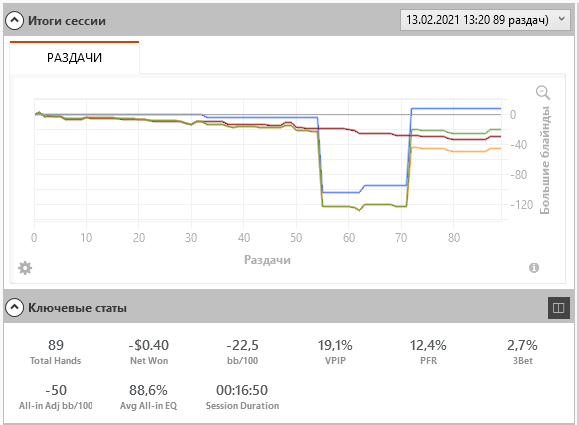Collapse the Итоги сессии section
The image size is (579, 425).
coord(14,21)
